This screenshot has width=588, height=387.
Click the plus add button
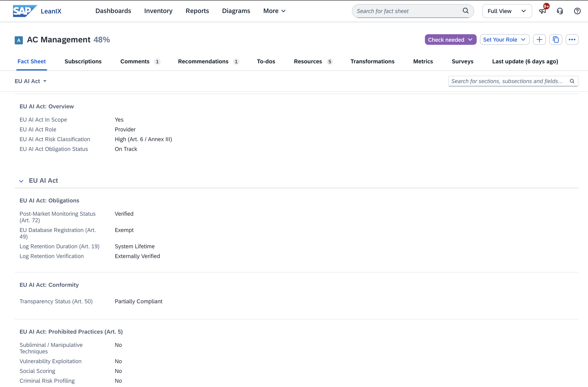coord(539,40)
